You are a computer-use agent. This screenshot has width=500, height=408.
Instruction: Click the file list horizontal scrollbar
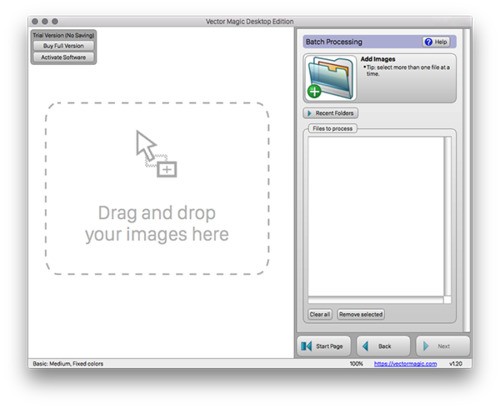pos(376,300)
